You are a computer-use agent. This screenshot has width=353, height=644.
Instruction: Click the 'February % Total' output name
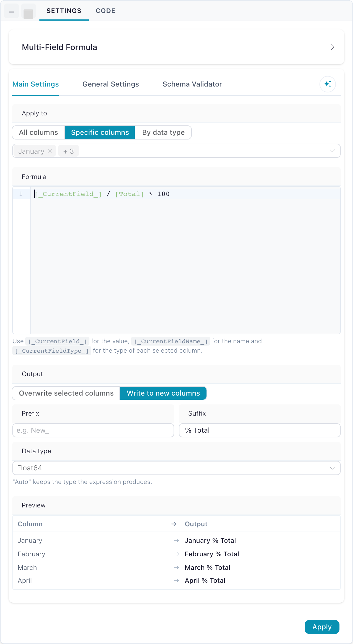click(x=212, y=554)
